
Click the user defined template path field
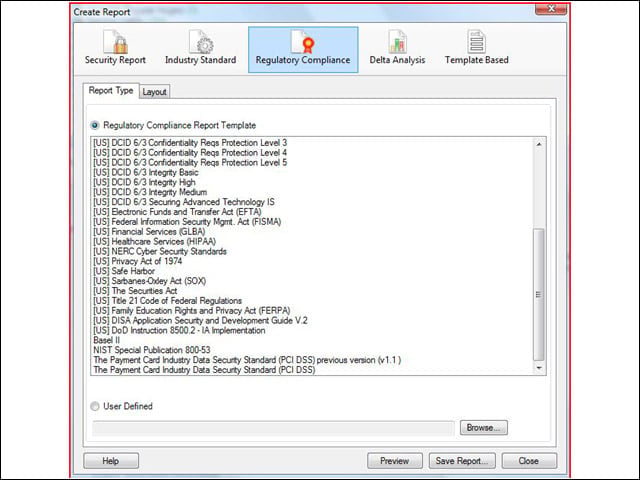click(x=273, y=428)
